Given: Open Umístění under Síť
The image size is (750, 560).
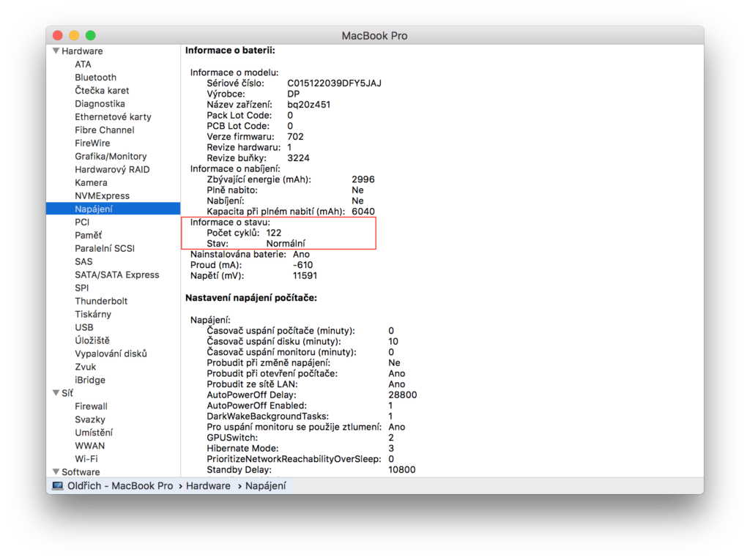Looking at the screenshot, I should coord(94,433).
